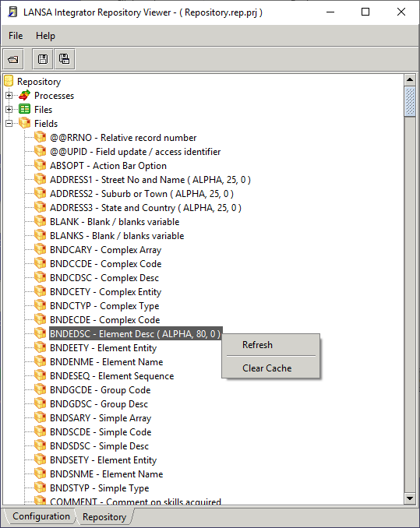Click the green Files table icon
Image resolution: width=420 pixels, height=528 pixels.
pos(25,109)
